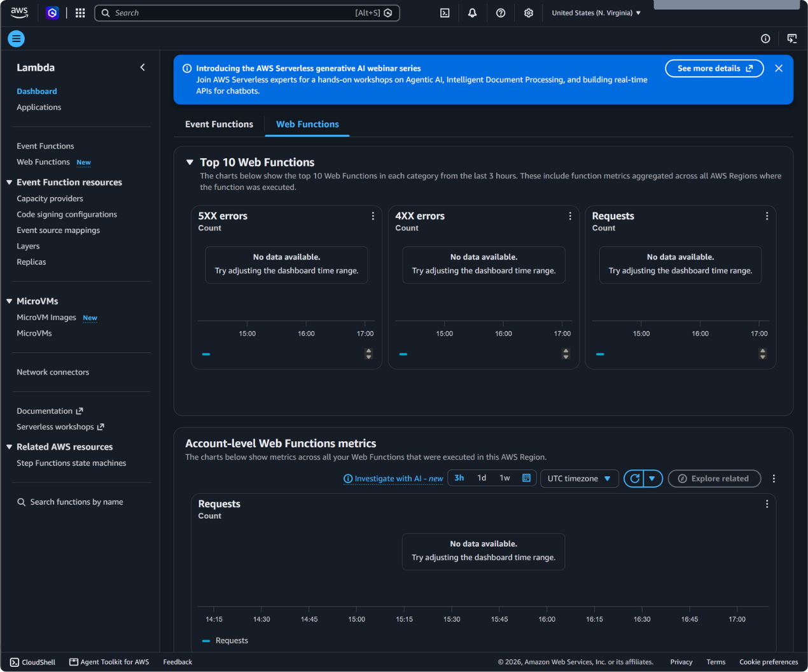Open the services grid menu
The image size is (808, 672).
point(80,13)
